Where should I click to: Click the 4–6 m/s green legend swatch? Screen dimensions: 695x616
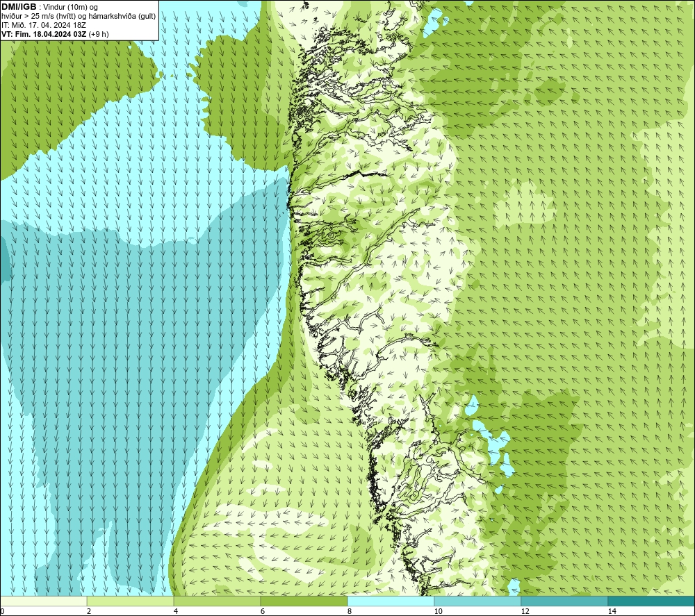(x=217, y=601)
